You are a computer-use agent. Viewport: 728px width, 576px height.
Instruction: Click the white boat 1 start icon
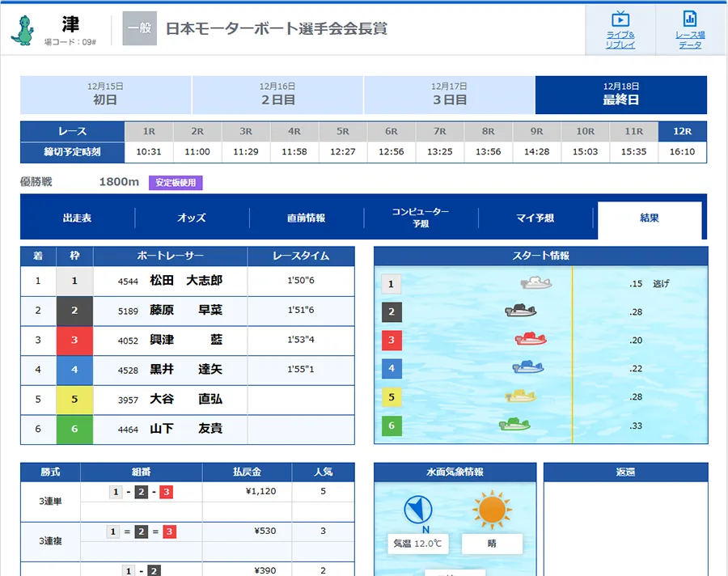536,283
